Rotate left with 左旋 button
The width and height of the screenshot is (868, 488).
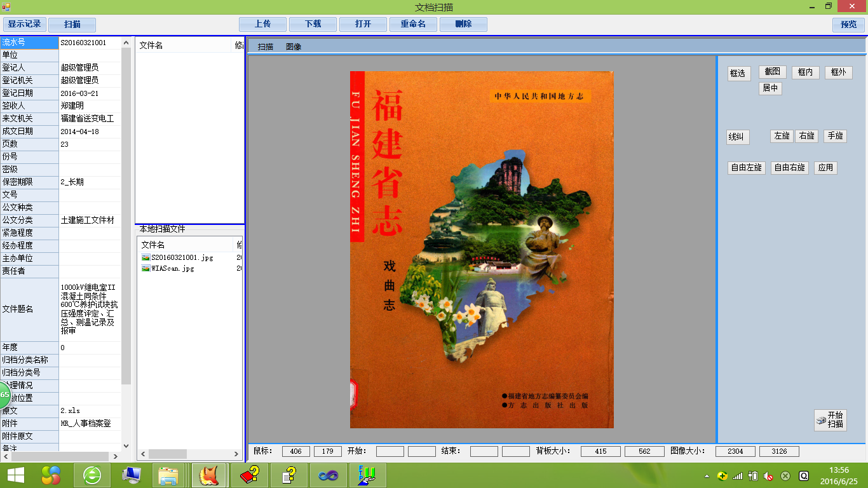tap(782, 136)
